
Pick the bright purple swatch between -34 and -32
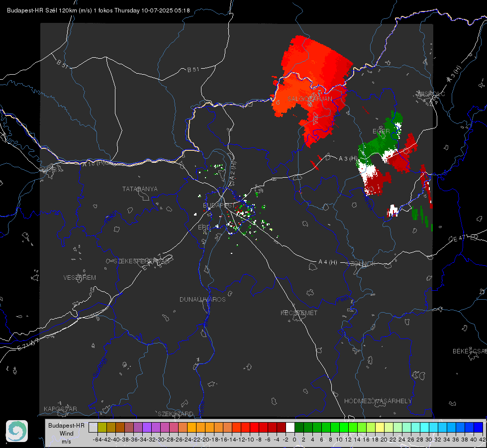pos(147,427)
